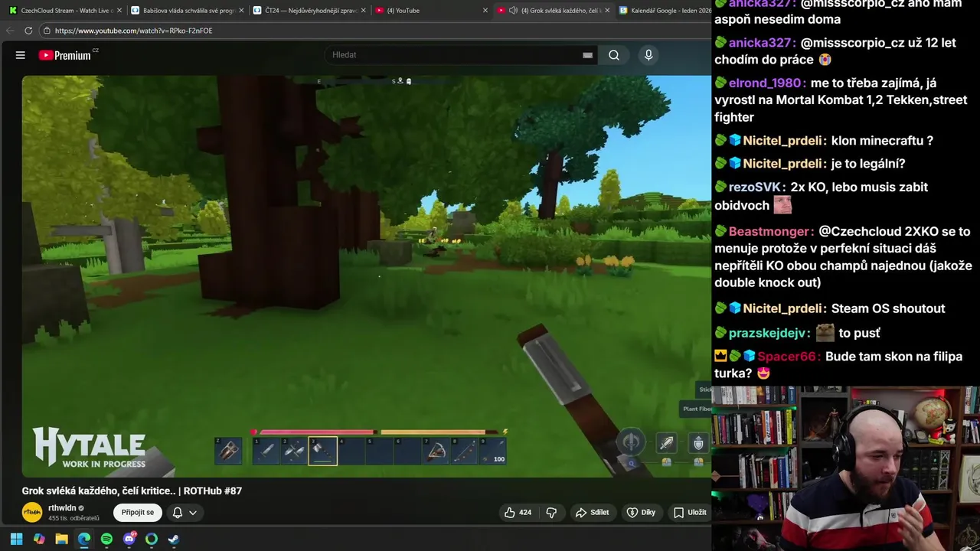The image size is (980, 551).
Task: Click the Uložit save button
Action: pyautogui.click(x=690, y=513)
